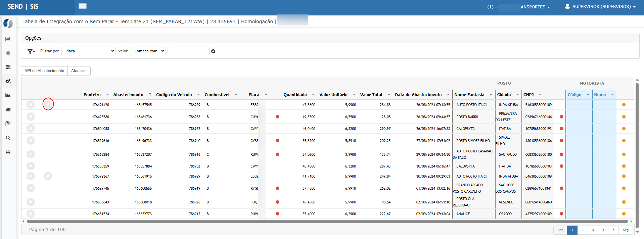Image resolution: width=644 pixels, height=239 pixels.
Task: Open the SUPERVISOR user menu
Action: (600, 7)
